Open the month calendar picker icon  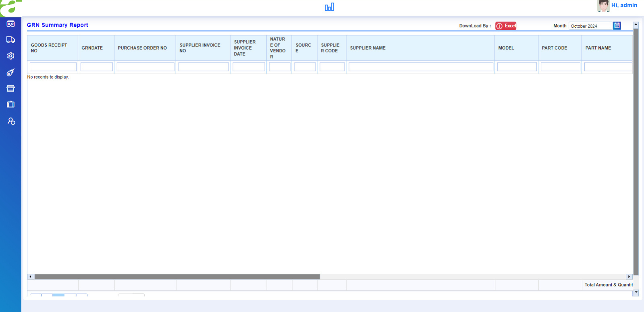point(617,26)
